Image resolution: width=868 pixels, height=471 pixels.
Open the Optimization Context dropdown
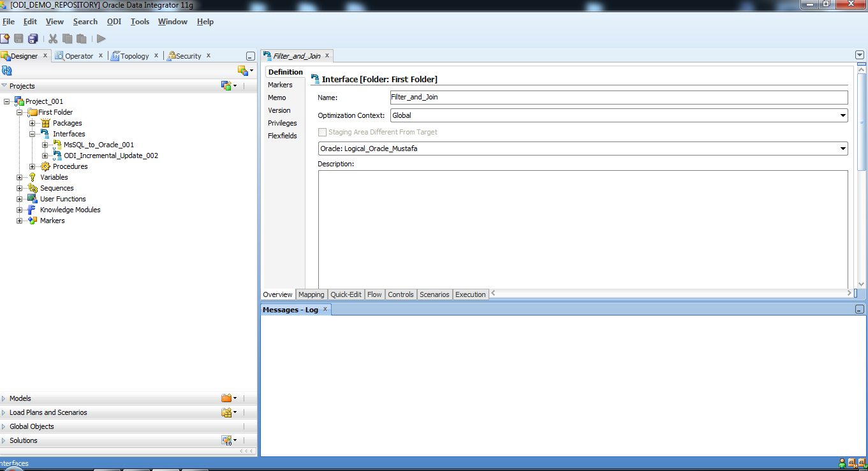pos(843,115)
